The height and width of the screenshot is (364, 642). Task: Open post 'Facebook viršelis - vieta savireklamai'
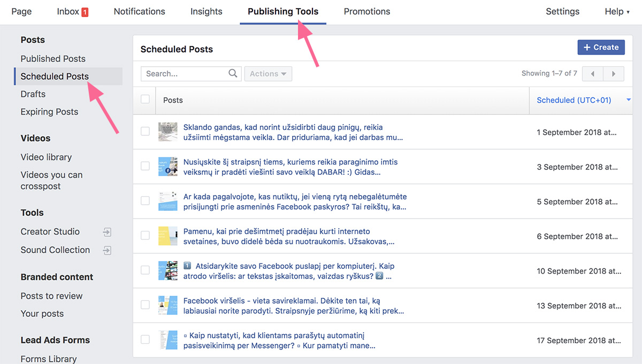[x=294, y=306]
